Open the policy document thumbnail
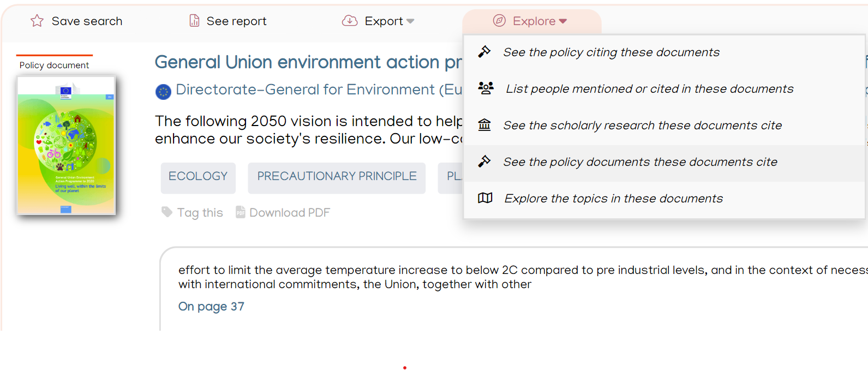The width and height of the screenshot is (868, 370). point(65,145)
